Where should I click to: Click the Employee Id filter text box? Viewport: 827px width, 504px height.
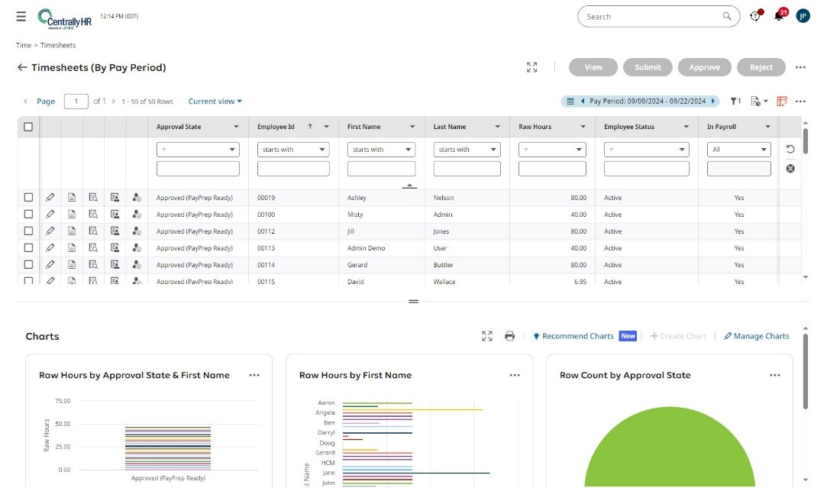(293, 169)
